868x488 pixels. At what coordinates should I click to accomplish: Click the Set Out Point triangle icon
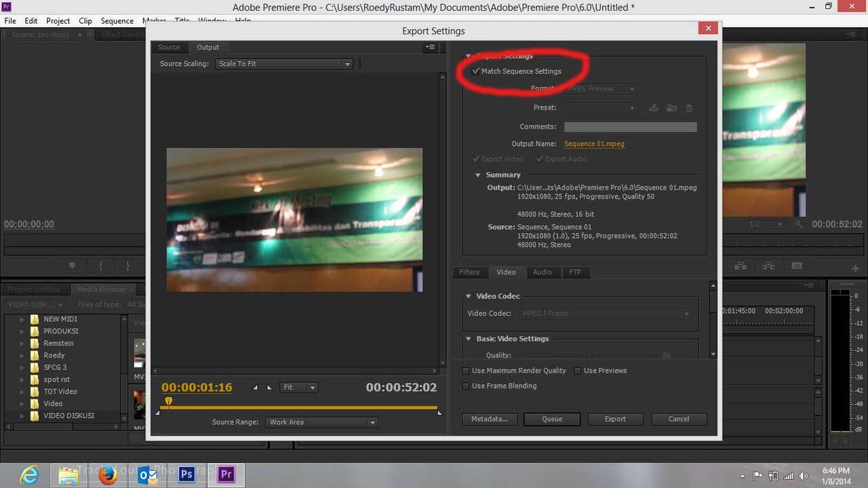(x=269, y=388)
